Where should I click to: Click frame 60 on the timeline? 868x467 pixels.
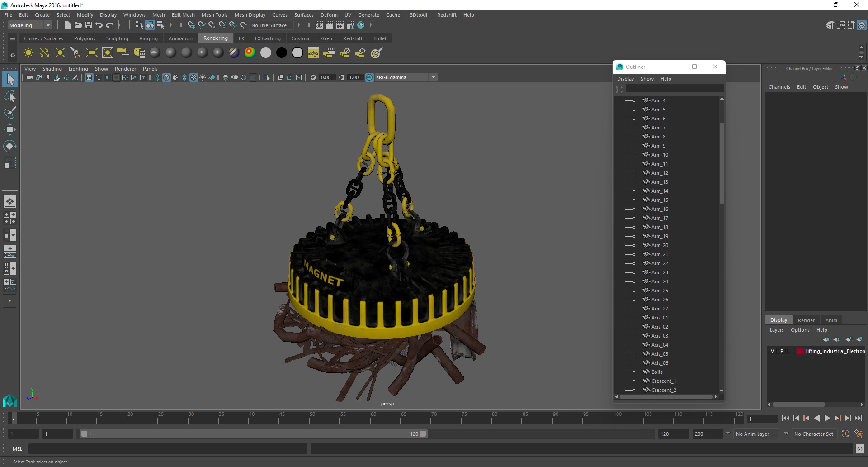(x=373, y=419)
